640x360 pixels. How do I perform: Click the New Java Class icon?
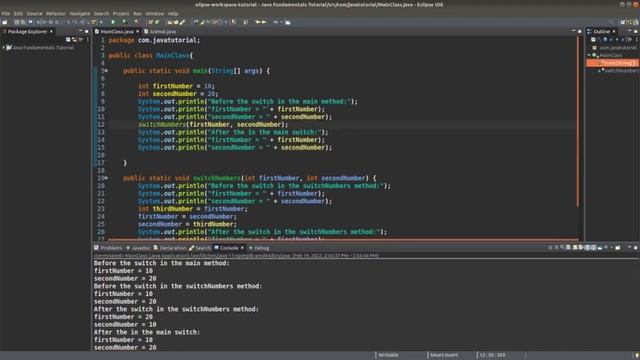157,22
